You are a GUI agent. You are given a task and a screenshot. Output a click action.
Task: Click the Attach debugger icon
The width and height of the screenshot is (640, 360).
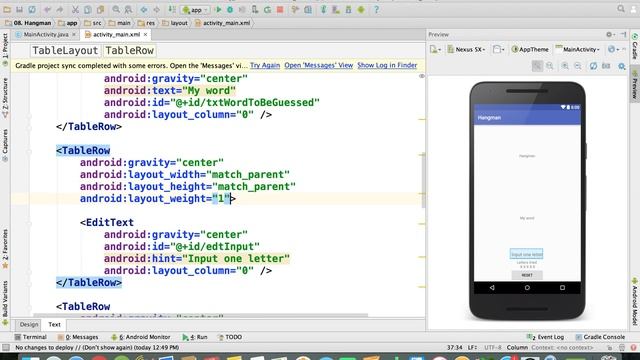(255, 9)
